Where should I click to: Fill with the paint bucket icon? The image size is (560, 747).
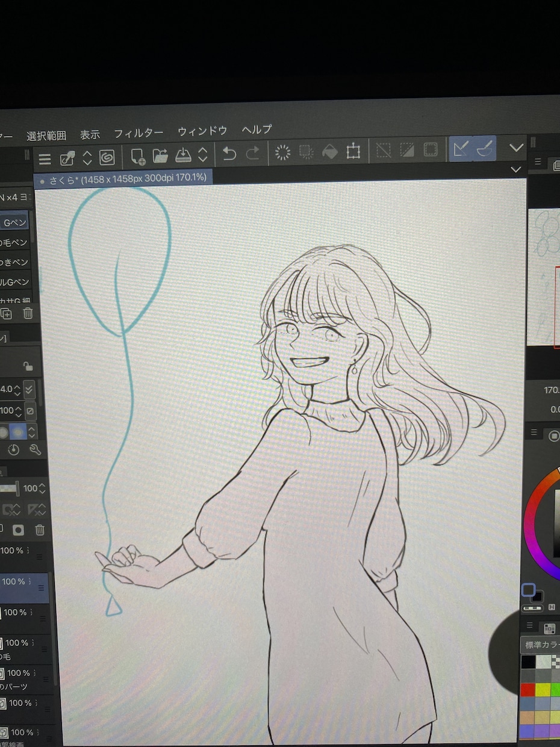(x=330, y=151)
